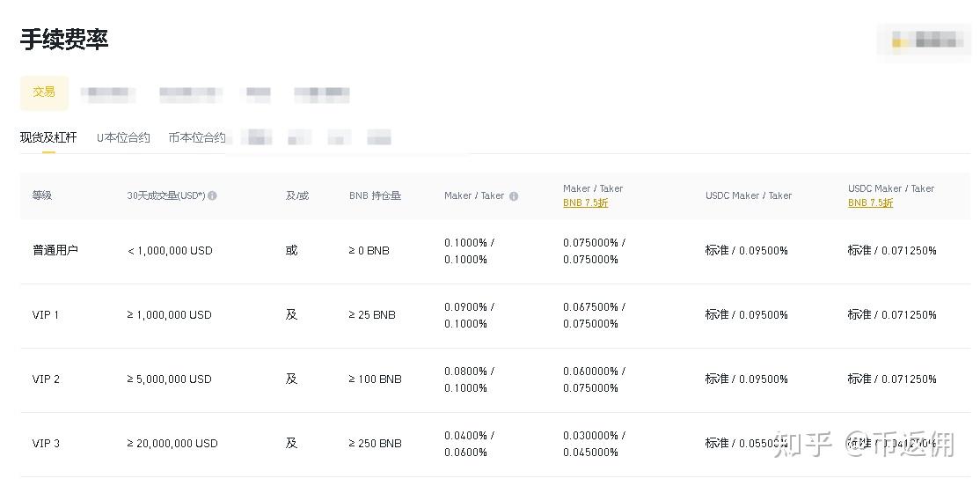980x486 pixels.
Task: Click the VIP 2 level label
Action: [x=46, y=379]
